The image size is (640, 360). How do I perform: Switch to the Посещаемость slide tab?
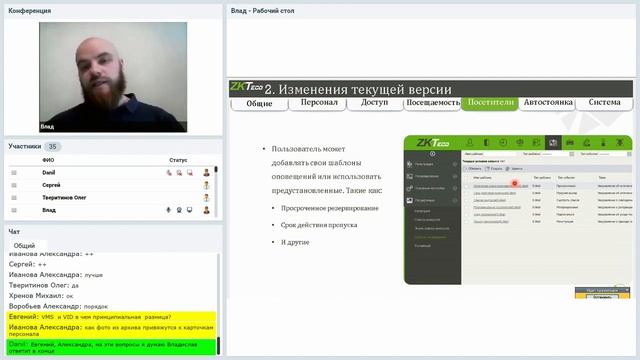(x=433, y=102)
